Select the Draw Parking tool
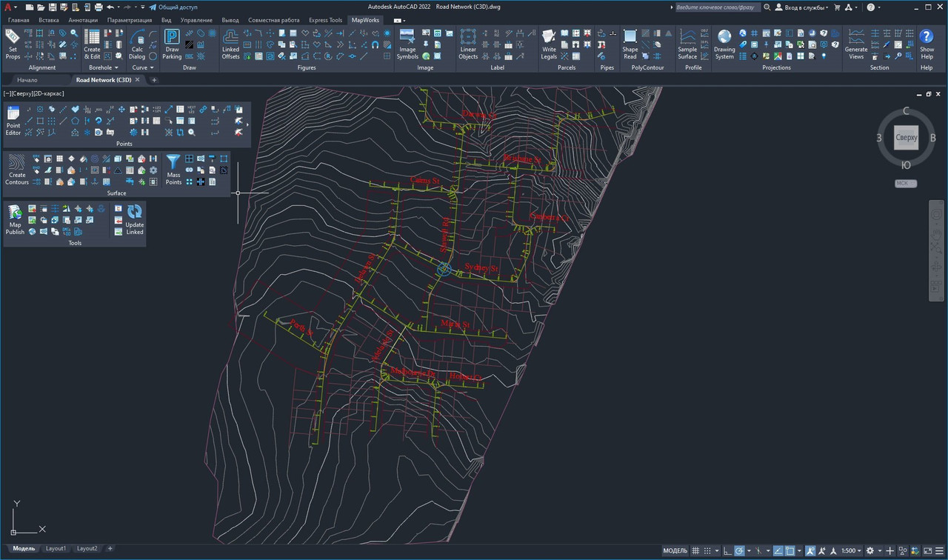The height and width of the screenshot is (560, 948). click(x=172, y=44)
